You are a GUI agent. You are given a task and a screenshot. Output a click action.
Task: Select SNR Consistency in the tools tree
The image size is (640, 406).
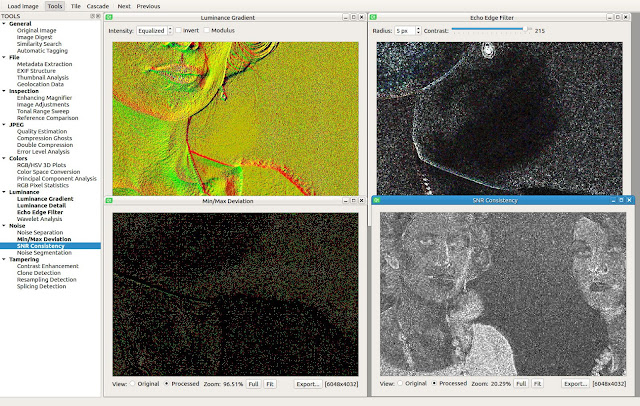click(x=40, y=246)
